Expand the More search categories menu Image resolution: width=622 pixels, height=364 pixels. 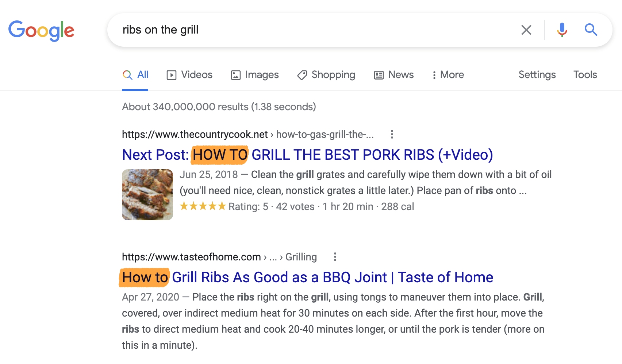448,75
